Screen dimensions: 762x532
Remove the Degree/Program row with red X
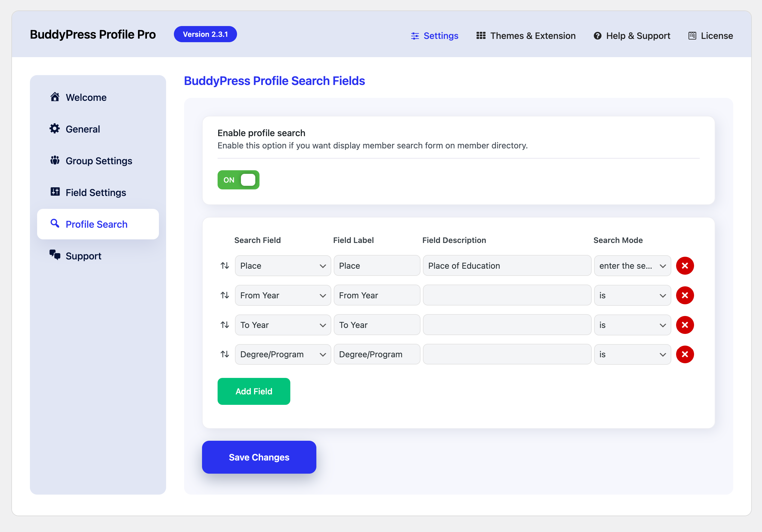(x=685, y=354)
